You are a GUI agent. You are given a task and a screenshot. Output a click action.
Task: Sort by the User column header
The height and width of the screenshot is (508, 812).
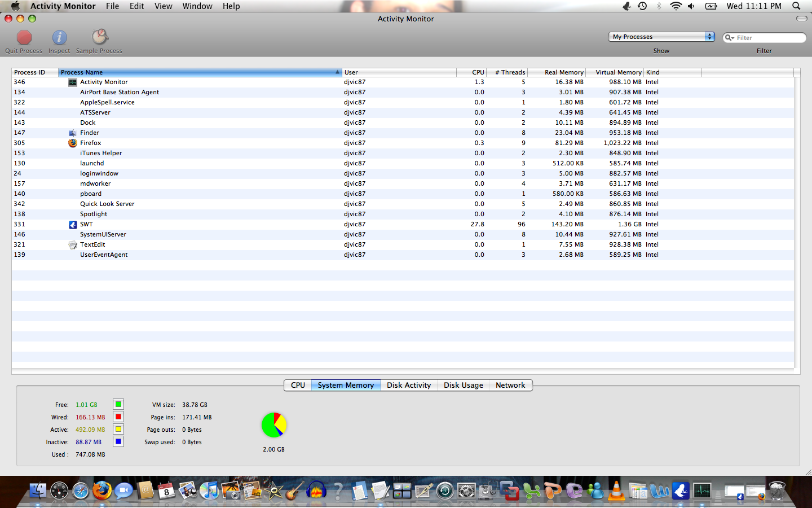tap(399, 72)
